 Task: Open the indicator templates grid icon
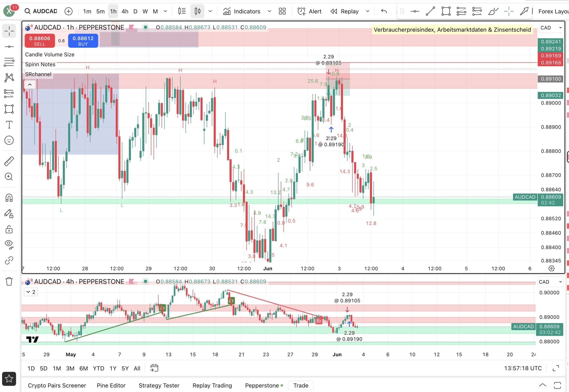point(282,11)
